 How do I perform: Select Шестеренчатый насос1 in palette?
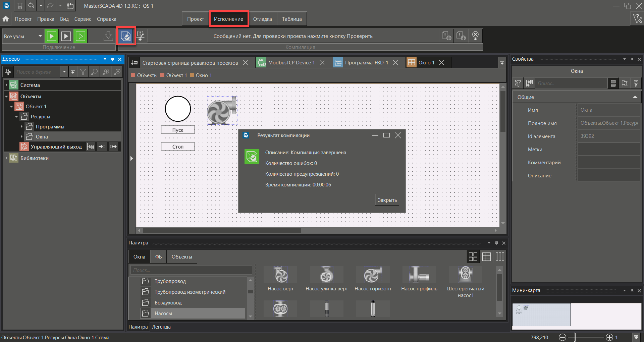point(465,282)
